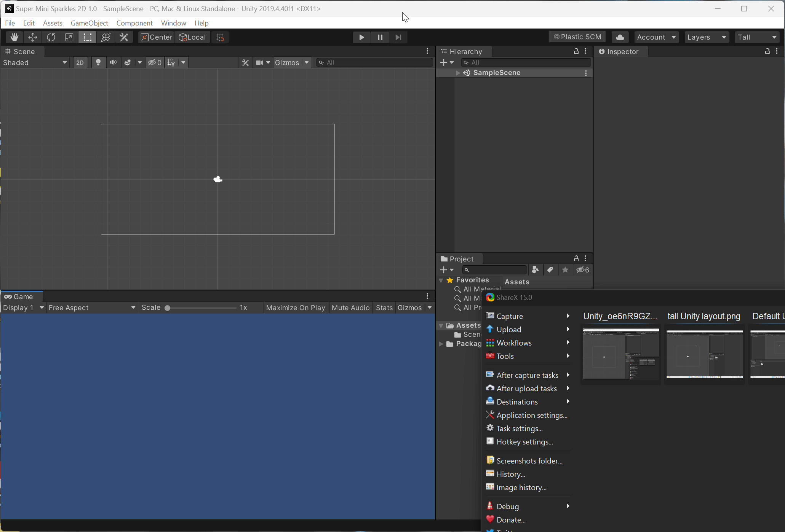This screenshot has height=532, width=785.
Task: Collapse Favorites in Project
Action: click(441, 280)
